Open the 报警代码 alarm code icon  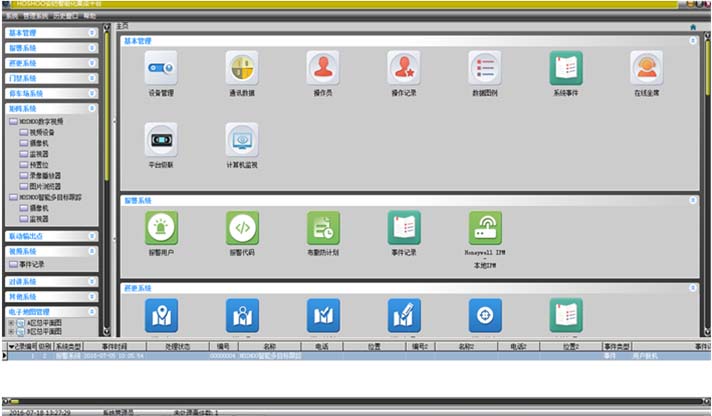(x=241, y=228)
